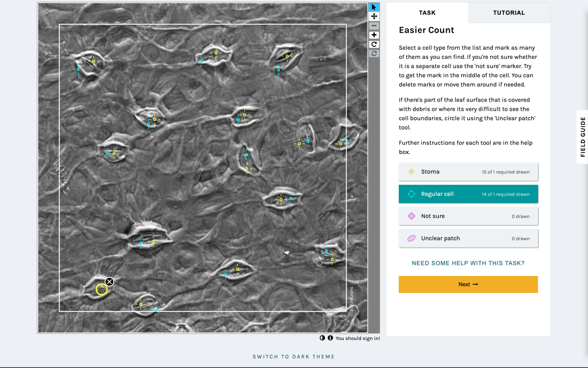The height and width of the screenshot is (368, 588).
Task: Click the Next button
Action: [468, 284]
